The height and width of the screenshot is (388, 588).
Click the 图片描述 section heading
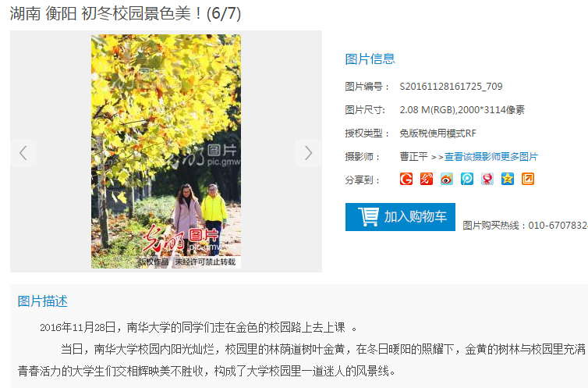click(x=42, y=301)
